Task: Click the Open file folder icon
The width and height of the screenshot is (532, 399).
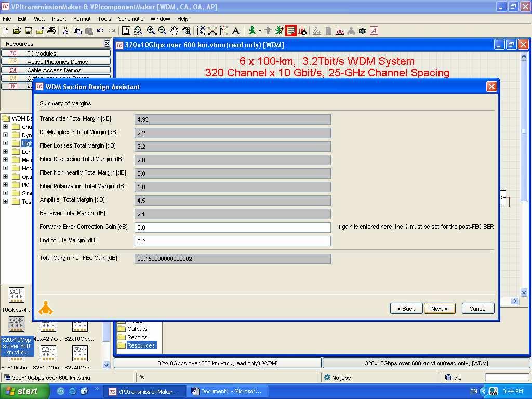Action: tap(17, 31)
